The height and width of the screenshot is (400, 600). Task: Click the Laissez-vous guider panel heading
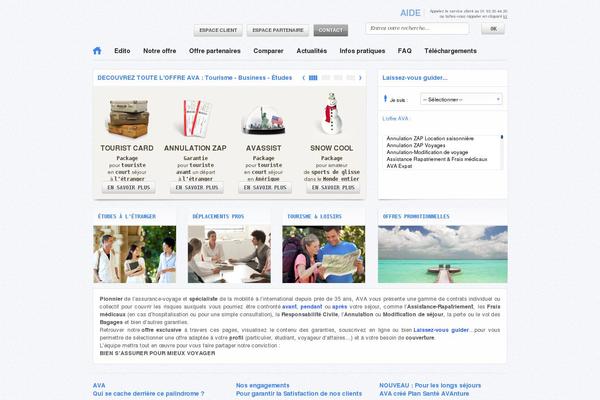click(x=415, y=78)
